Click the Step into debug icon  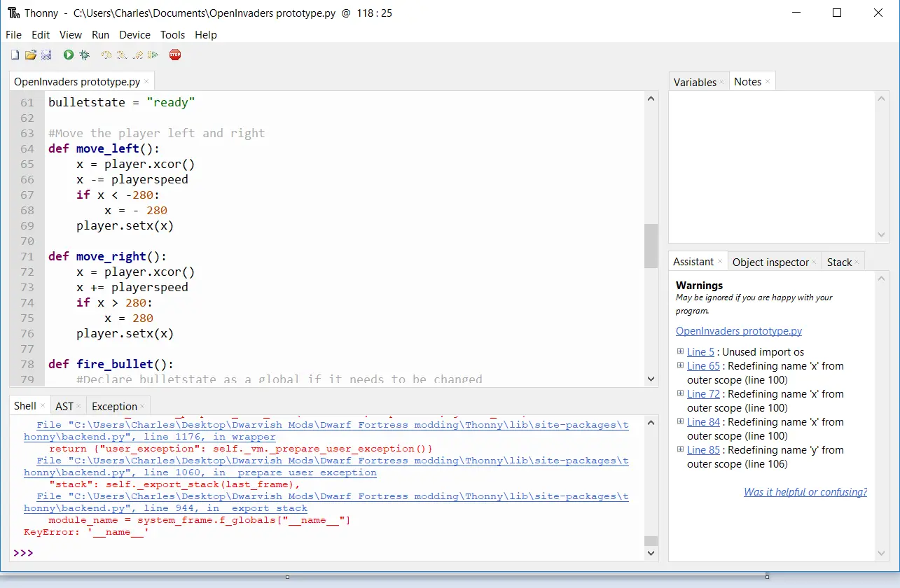(x=122, y=55)
